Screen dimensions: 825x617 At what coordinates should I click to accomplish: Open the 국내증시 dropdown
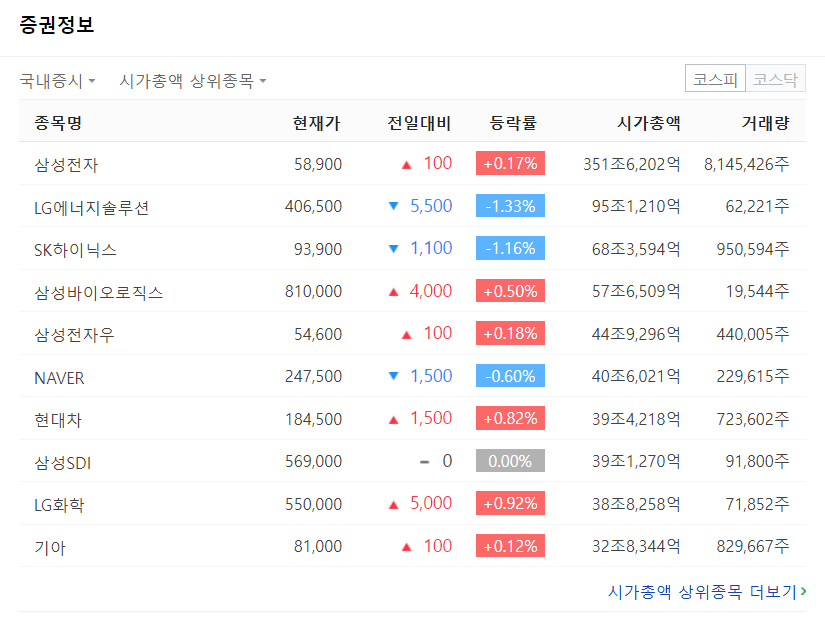point(57,81)
